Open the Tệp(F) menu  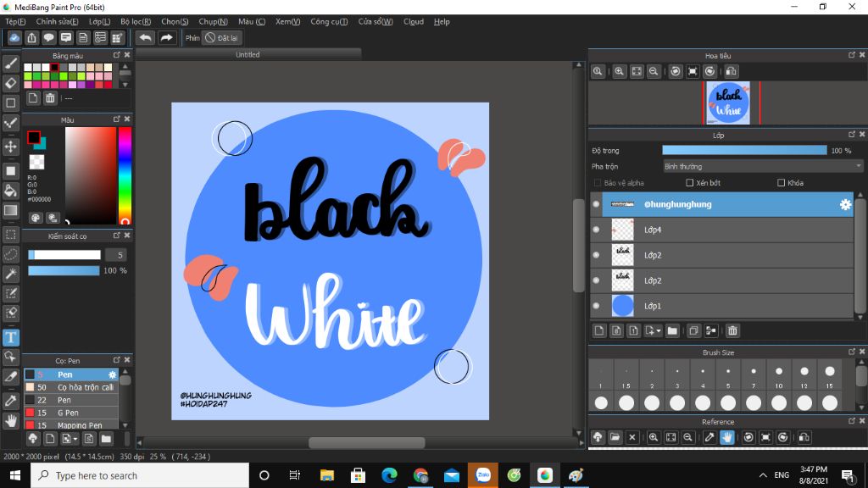[15, 21]
